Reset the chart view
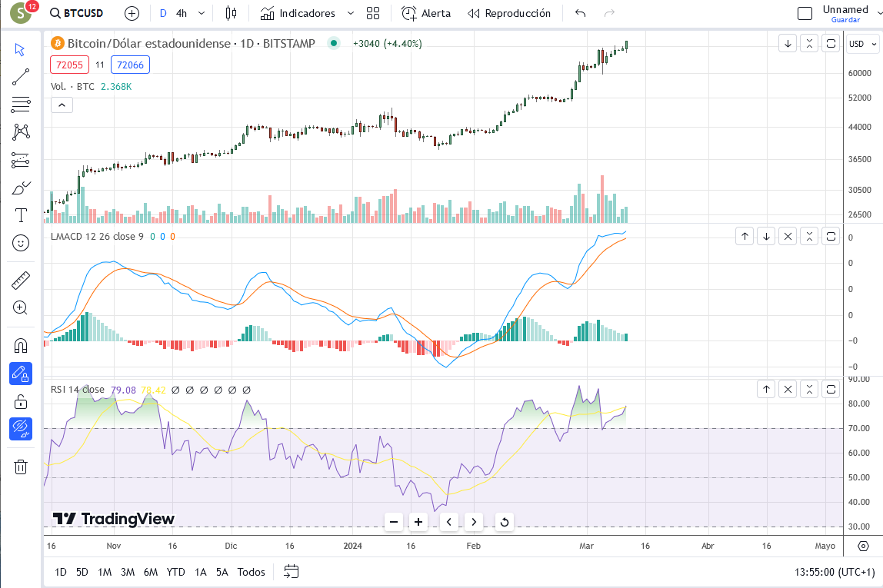Image resolution: width=883 pixels, height=588 pixels. pyautogui.click(x=505, y=522)
